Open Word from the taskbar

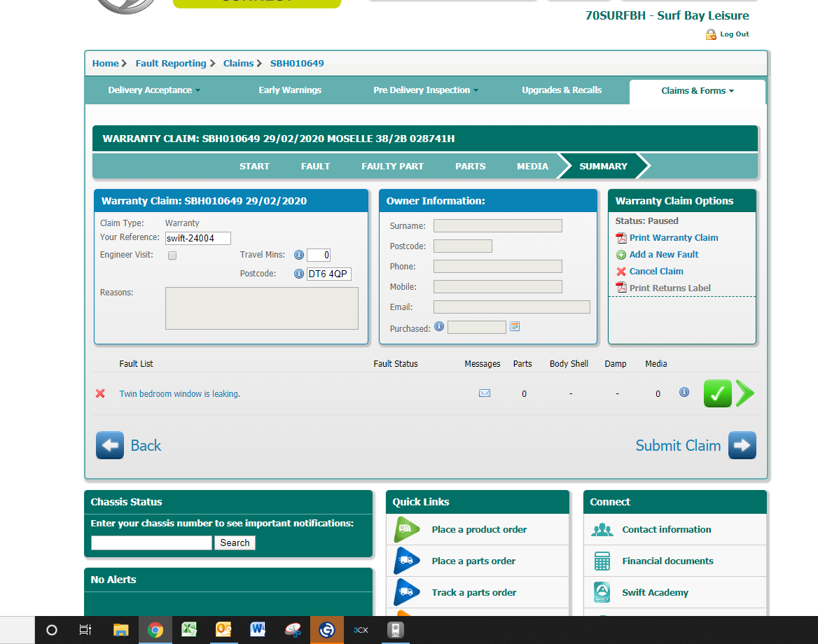tap(258, 630)
